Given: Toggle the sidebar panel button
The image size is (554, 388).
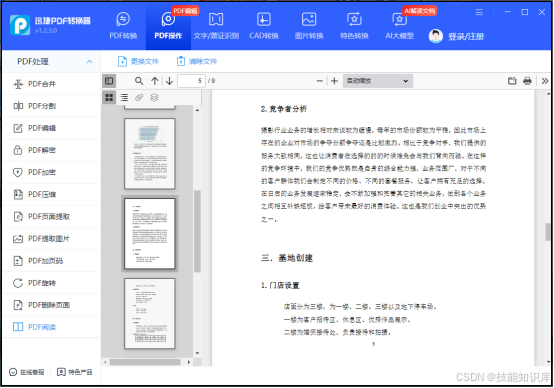Looking at the screenshot, I should [109, 81].
